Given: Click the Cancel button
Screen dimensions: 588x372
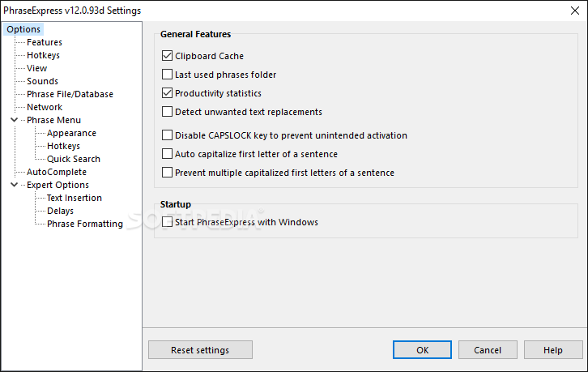Looking at the screenshot, I should [x=488, y=350].
